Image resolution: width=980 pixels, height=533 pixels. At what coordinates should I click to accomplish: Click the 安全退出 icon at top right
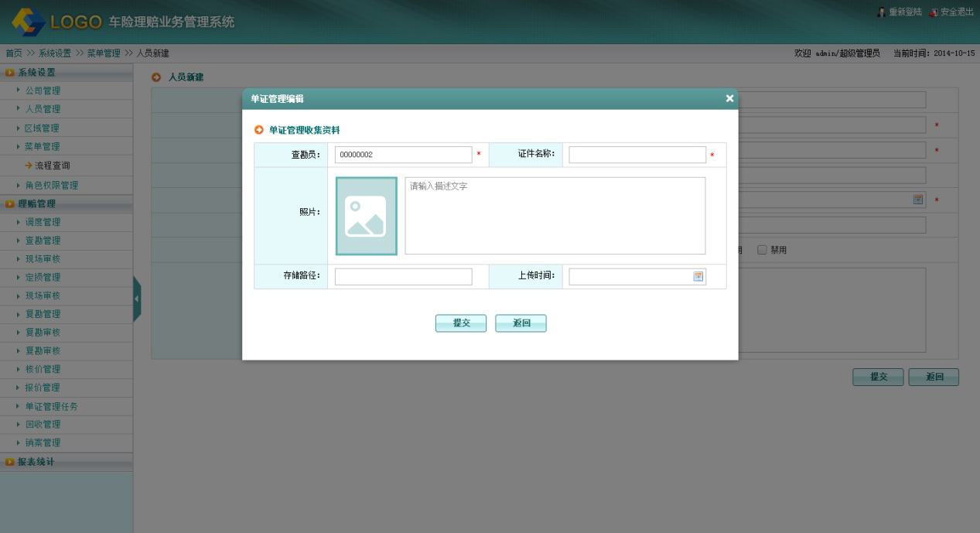[934, 12]
